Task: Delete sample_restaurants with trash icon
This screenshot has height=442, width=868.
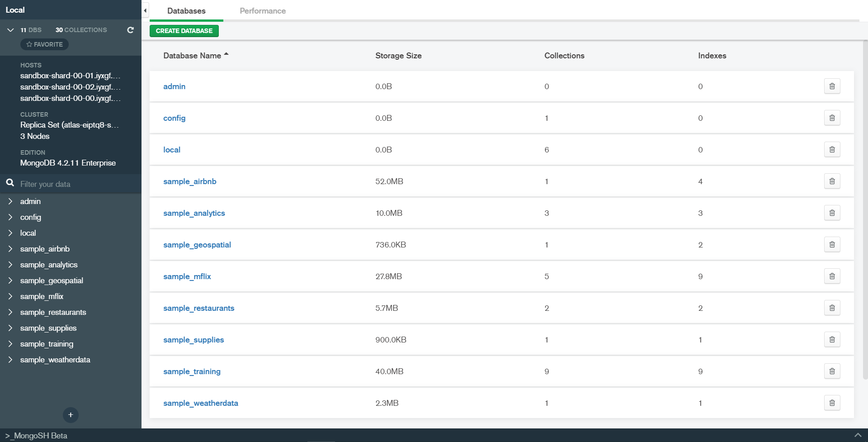Action: pos(832,308)
